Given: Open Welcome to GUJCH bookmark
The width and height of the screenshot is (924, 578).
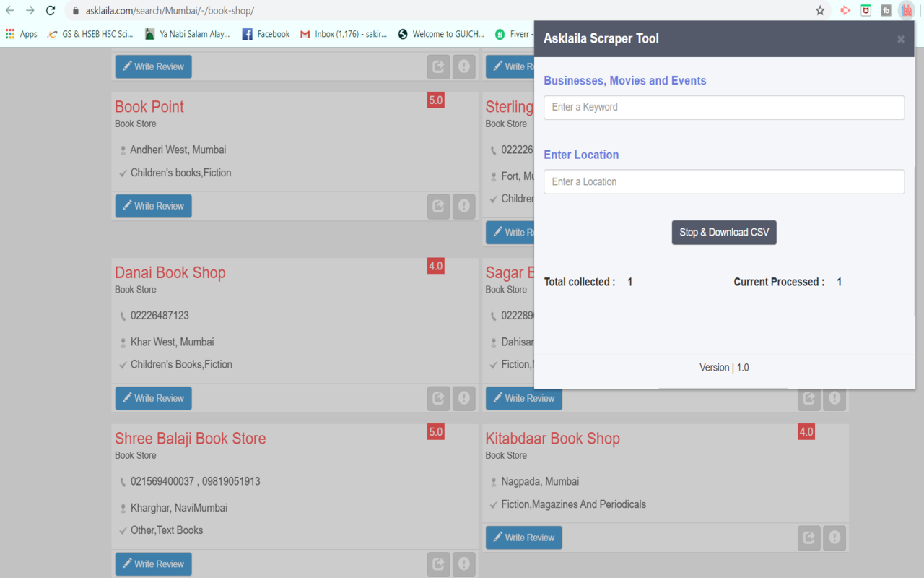Looking at the screenshot, I should (x=441, y=34).
